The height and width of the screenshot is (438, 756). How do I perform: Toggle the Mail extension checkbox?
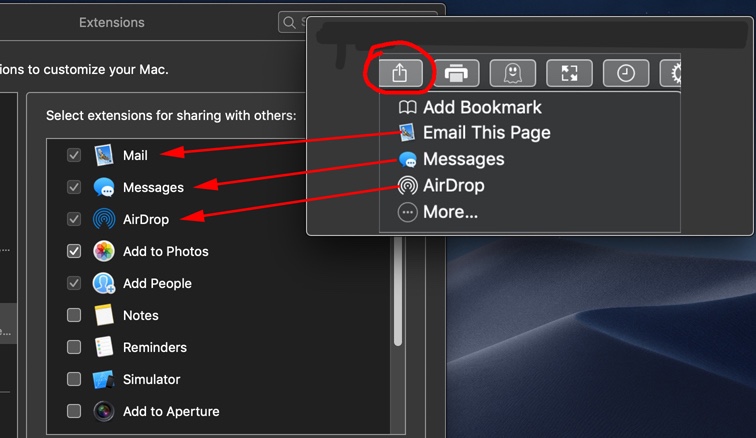pyautogui.click(x=74, y=155)
